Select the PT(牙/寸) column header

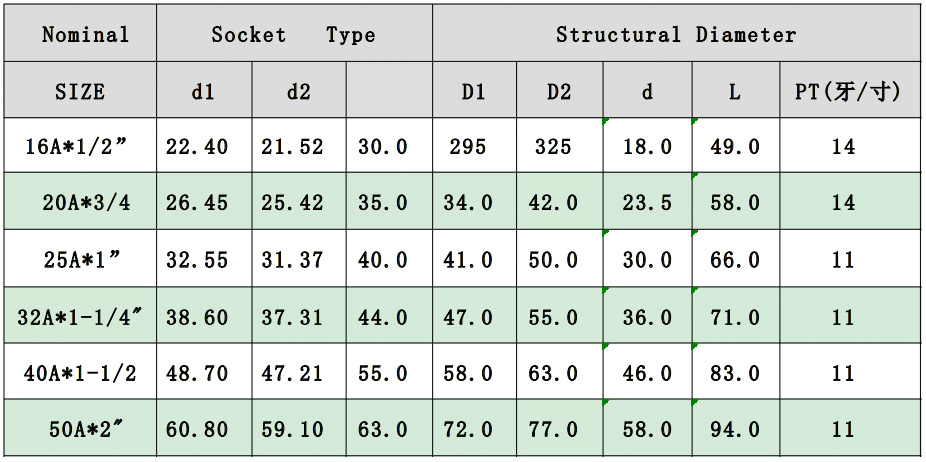coord(848,92)
